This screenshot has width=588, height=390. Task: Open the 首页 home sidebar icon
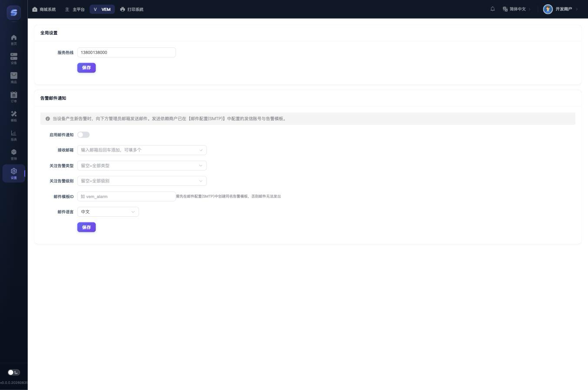click(13, 40)
